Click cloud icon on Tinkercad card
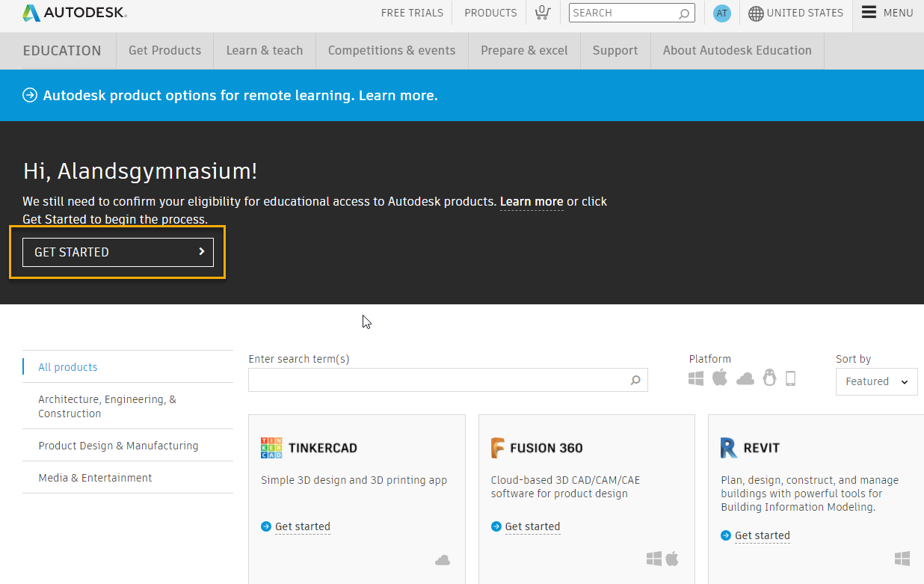 443,560
